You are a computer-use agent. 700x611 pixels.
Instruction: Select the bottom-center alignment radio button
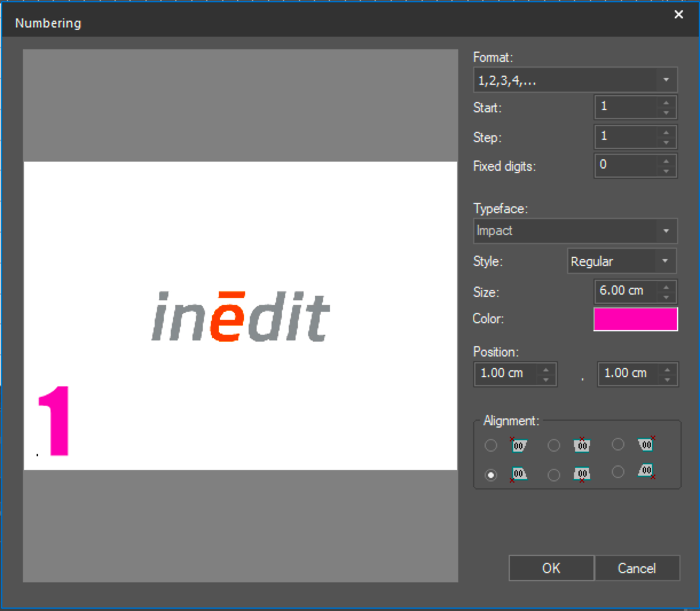tap(553, 475)
